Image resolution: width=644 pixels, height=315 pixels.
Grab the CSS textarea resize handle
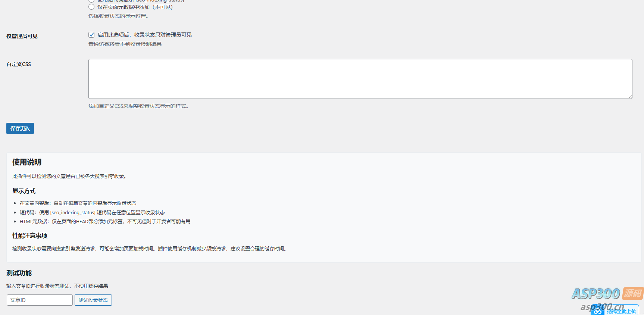(630, 97)
